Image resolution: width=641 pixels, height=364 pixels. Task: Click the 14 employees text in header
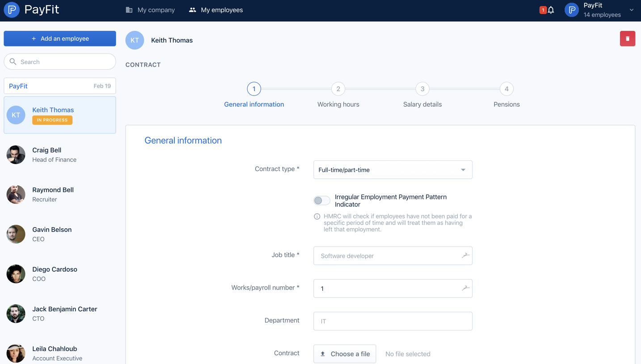[602, 15]
